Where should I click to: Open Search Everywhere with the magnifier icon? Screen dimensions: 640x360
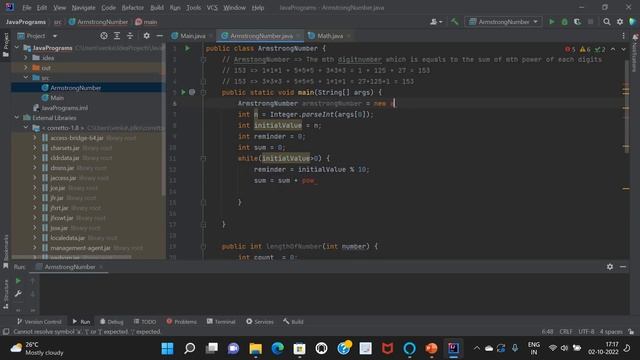click(607, 22)
